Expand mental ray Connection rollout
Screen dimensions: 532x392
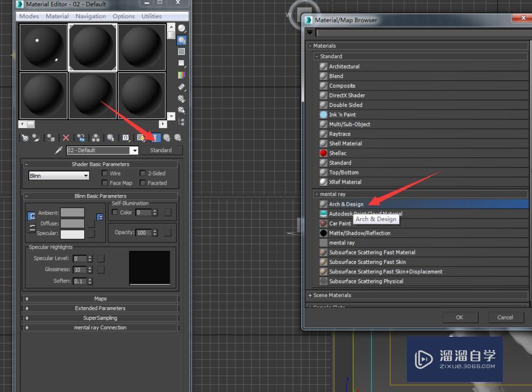pos(100,328)
